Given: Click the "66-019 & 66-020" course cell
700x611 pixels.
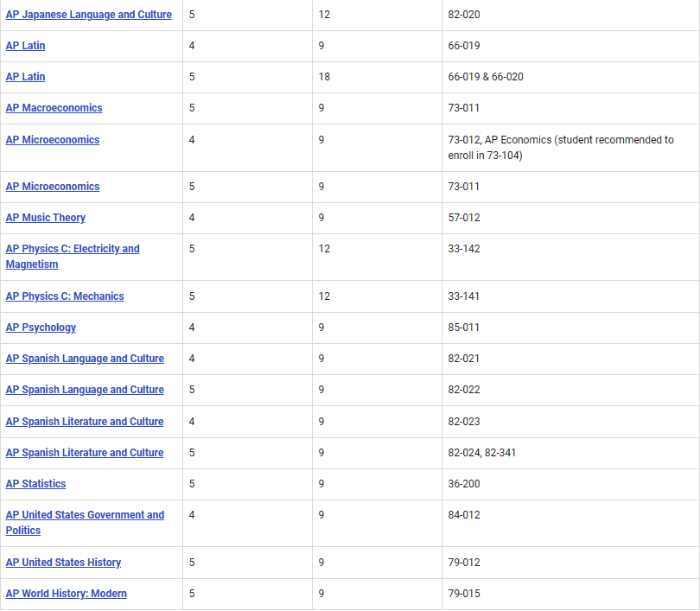Looking at the screenshot, I should (485, 77).
